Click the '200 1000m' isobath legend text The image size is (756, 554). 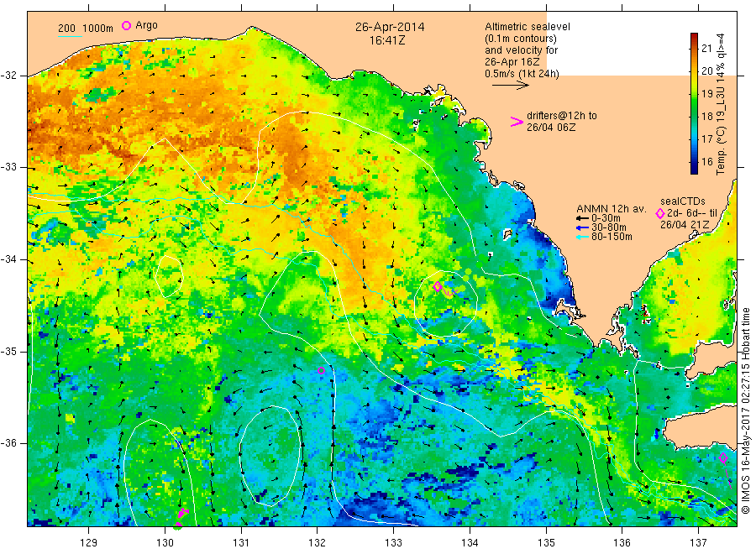pyautogui.click(x=86, y=29)
